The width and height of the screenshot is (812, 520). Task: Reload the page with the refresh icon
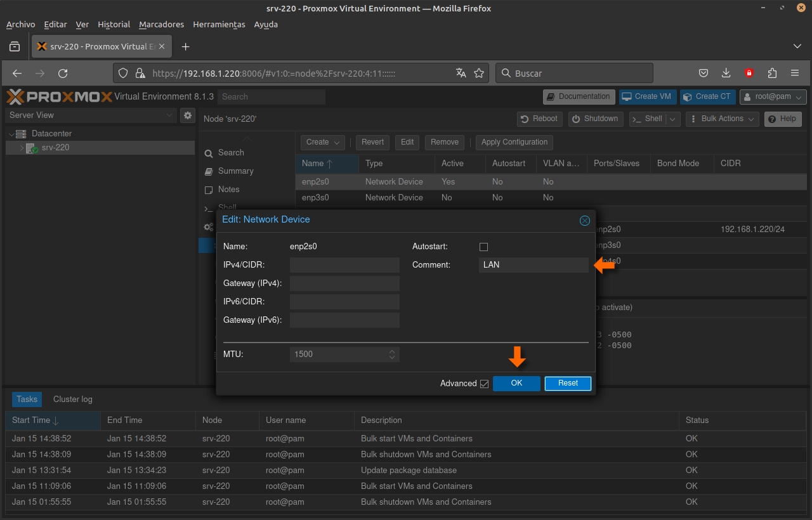coord(63,73)
